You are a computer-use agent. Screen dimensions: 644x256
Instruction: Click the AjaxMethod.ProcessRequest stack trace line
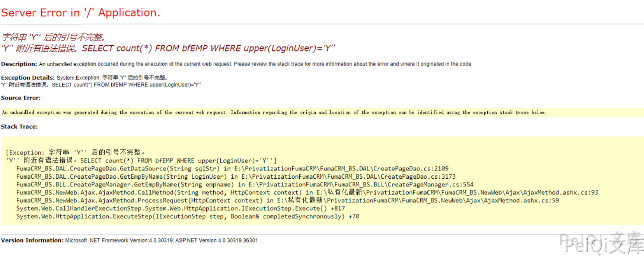point(287,201)
